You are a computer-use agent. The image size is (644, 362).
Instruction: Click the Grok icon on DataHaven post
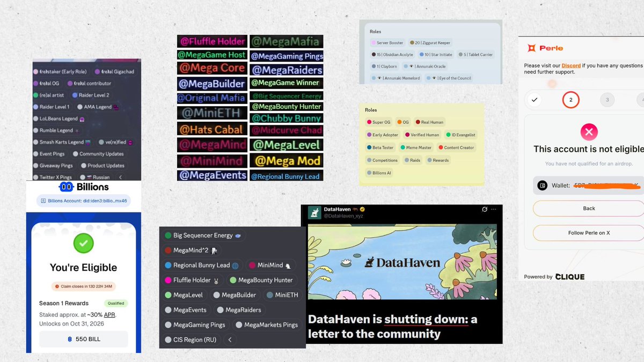point(485,209)
